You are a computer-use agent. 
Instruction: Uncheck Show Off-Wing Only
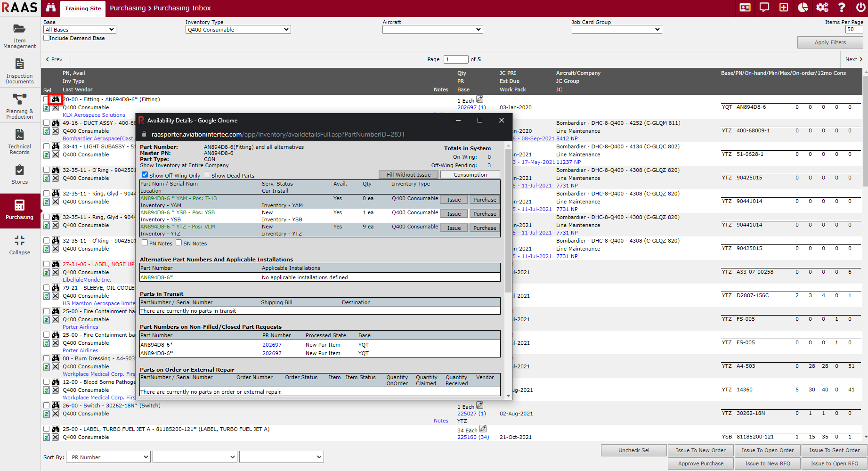[x=145, y=175]
